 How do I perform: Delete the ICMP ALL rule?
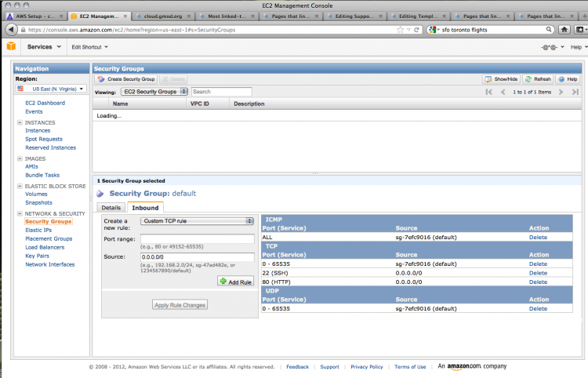coord(538,238)
